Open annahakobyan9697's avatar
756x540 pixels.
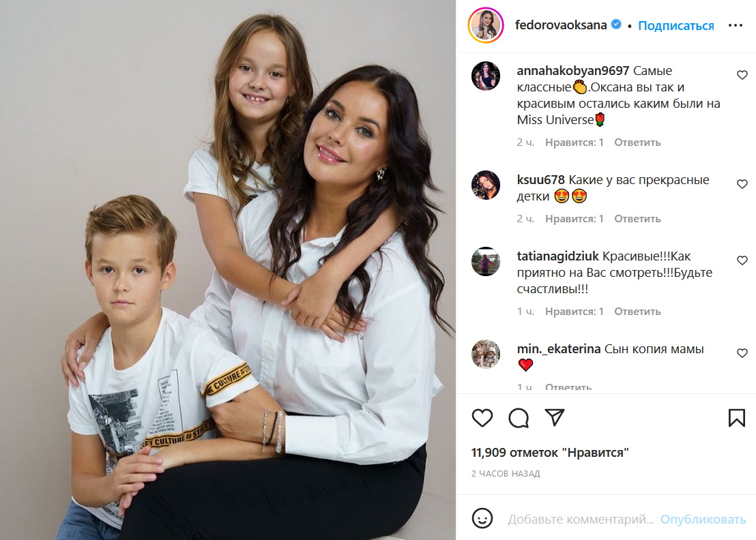[486, 76]
